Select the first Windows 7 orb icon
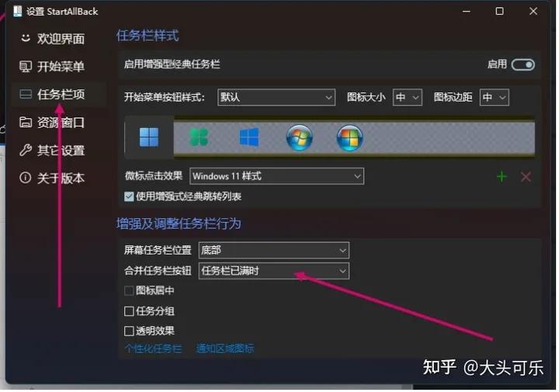559x392 pixels. 299,138
